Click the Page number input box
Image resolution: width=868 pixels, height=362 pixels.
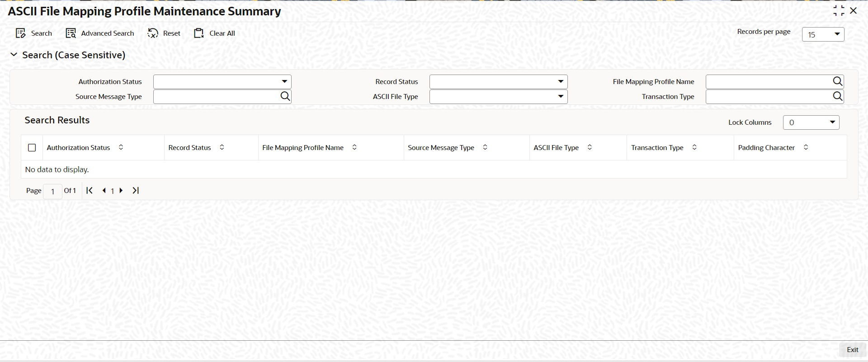pos(52,191)
